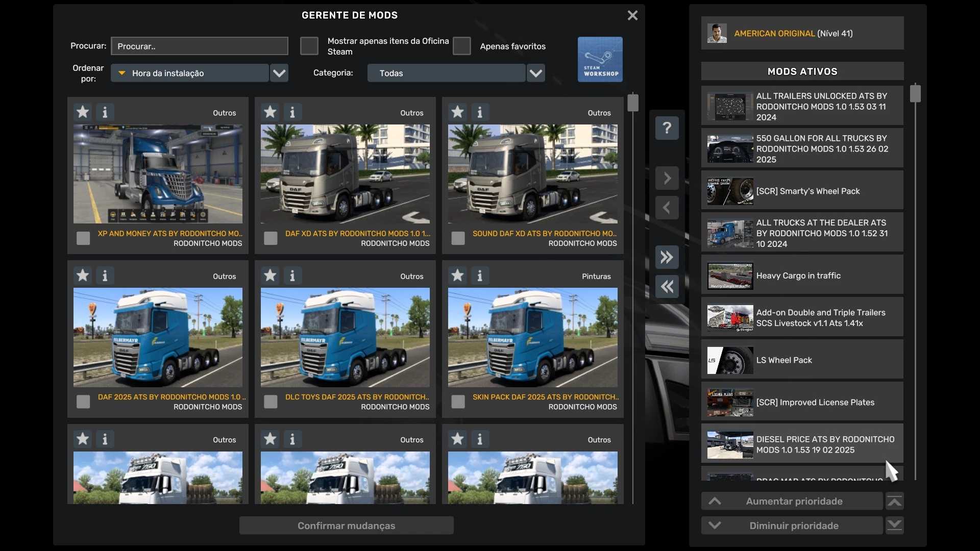Favorite the XP AND MONEY mod star
This screenshot has width=980, height=551.
coord(83,112)
